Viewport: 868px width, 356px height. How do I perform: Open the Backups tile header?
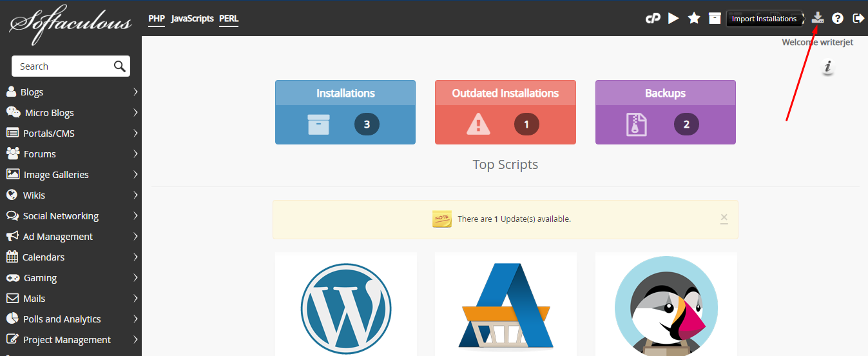coord(665,93)
